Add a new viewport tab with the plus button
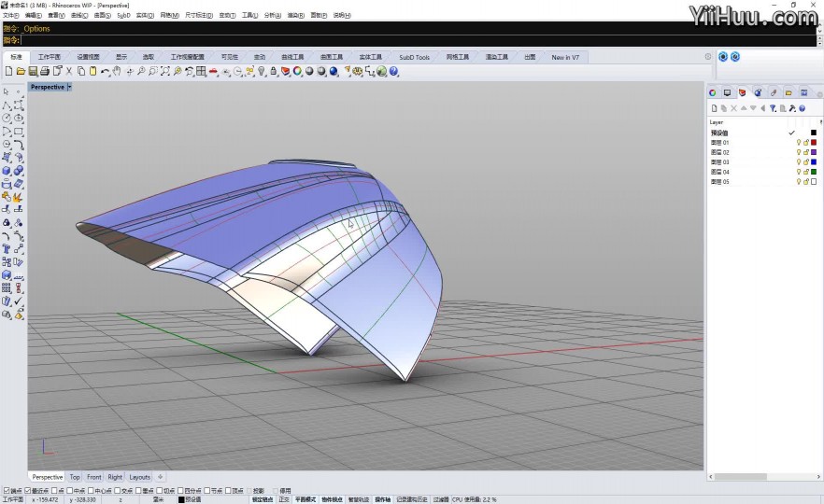 click(x=161, y=477)
